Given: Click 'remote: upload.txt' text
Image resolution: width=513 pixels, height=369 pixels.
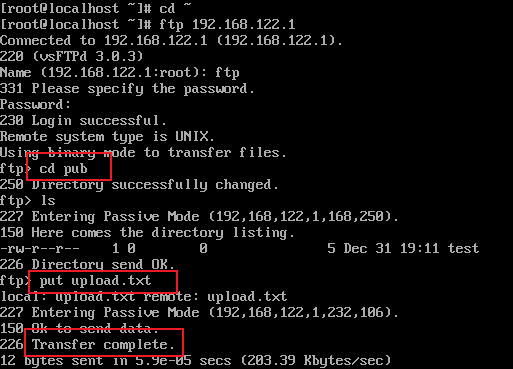Looking at the screenshot, I should coord(215,297).
